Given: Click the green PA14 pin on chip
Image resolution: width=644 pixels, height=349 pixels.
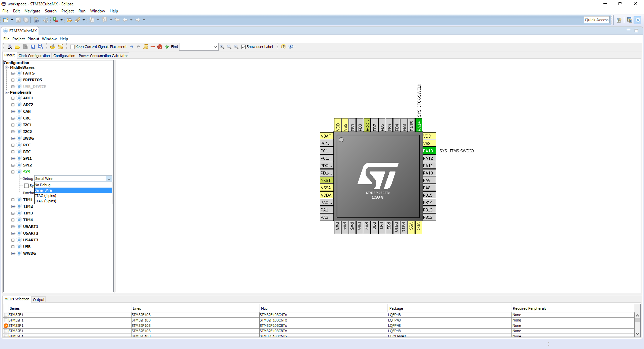Looking at the screenshot, I should pos(419,125).
